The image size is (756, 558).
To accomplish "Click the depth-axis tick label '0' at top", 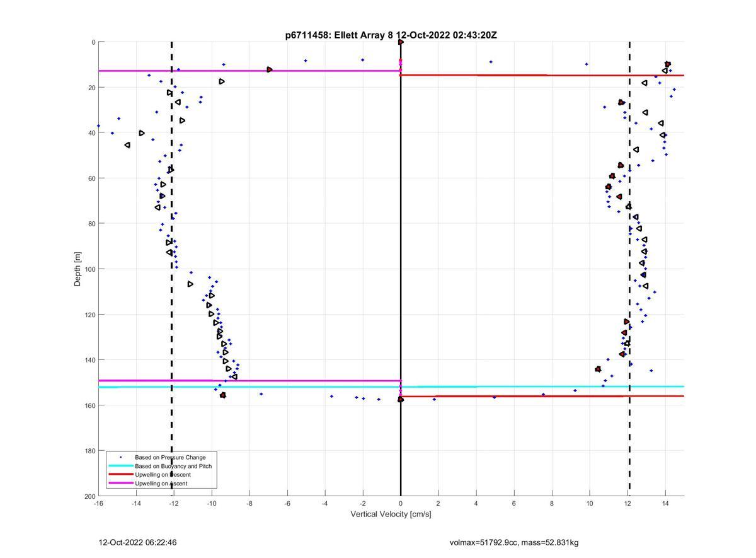I will pos(93,42).
